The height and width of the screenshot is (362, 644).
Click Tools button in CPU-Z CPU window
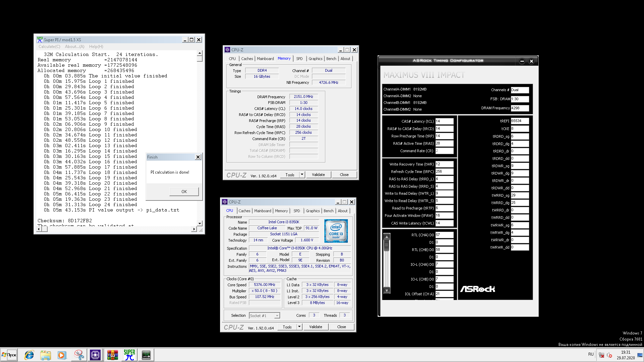pos(287,327)
